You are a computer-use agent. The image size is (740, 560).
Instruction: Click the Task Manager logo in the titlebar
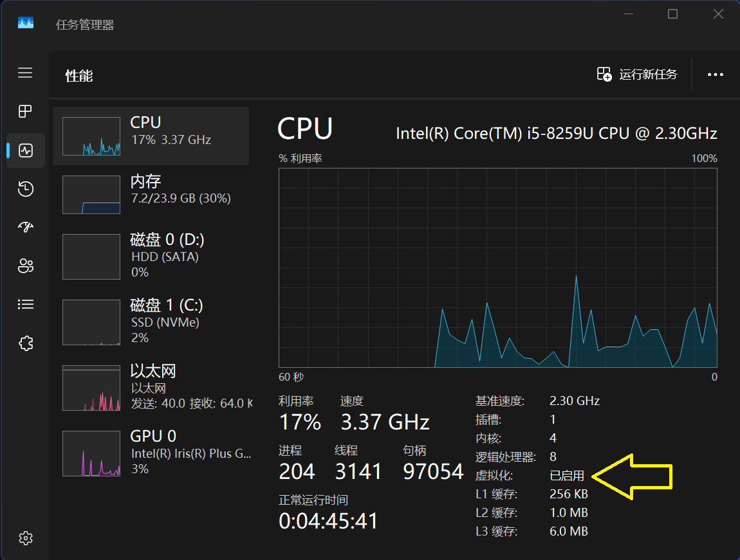click(25, 24)
